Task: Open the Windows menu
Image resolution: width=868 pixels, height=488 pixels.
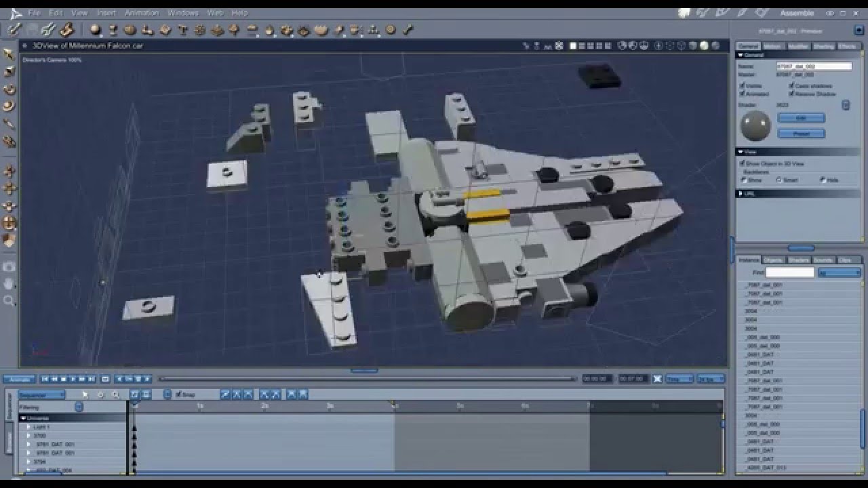Action: point(183,13)
